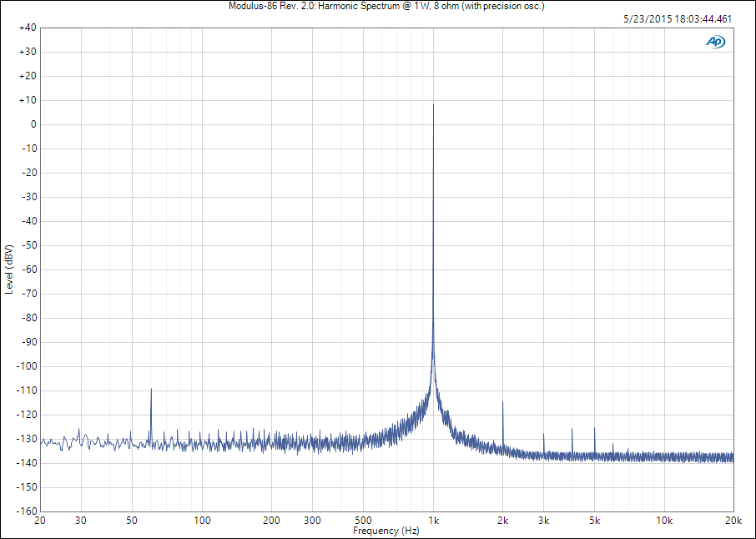Viewport: 756px width, 539px height.
Task: Click the Frequency (Hz) axis label
Action: pos(386,531)
